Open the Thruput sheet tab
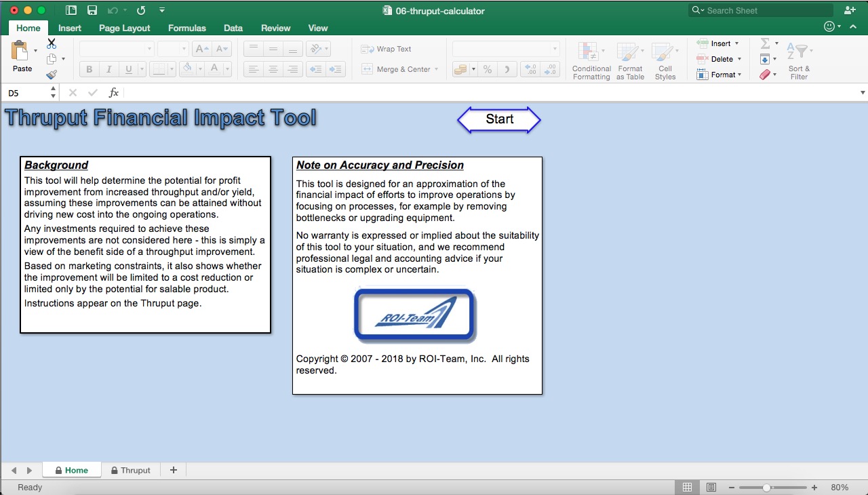868x495 pixels. click(x=136, y=470)
